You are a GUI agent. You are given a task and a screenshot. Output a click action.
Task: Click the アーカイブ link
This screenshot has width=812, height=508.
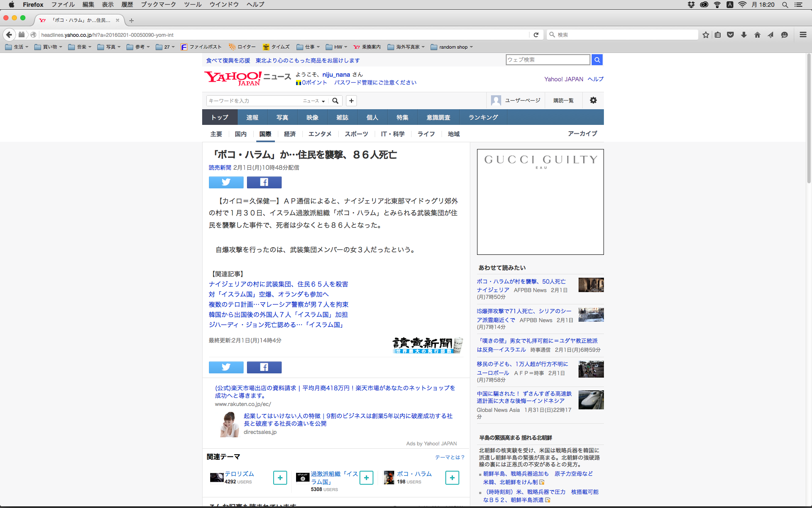click(x=582, y=133)
